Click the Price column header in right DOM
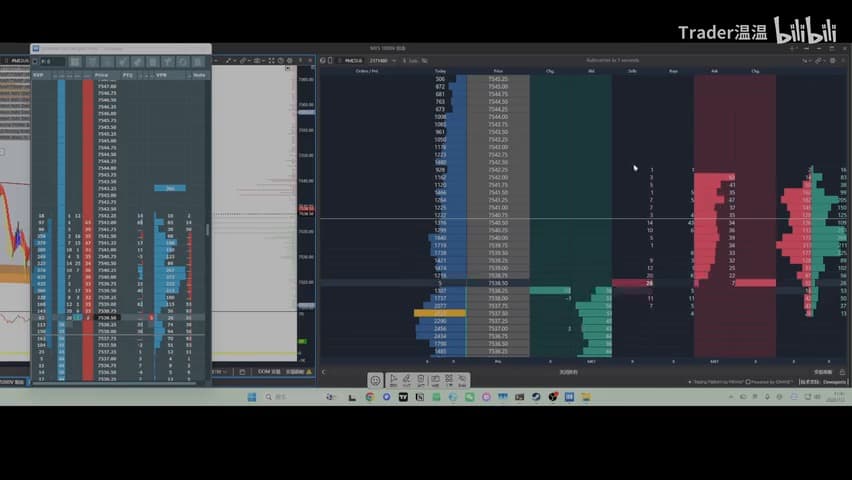 tap(498, 71)
